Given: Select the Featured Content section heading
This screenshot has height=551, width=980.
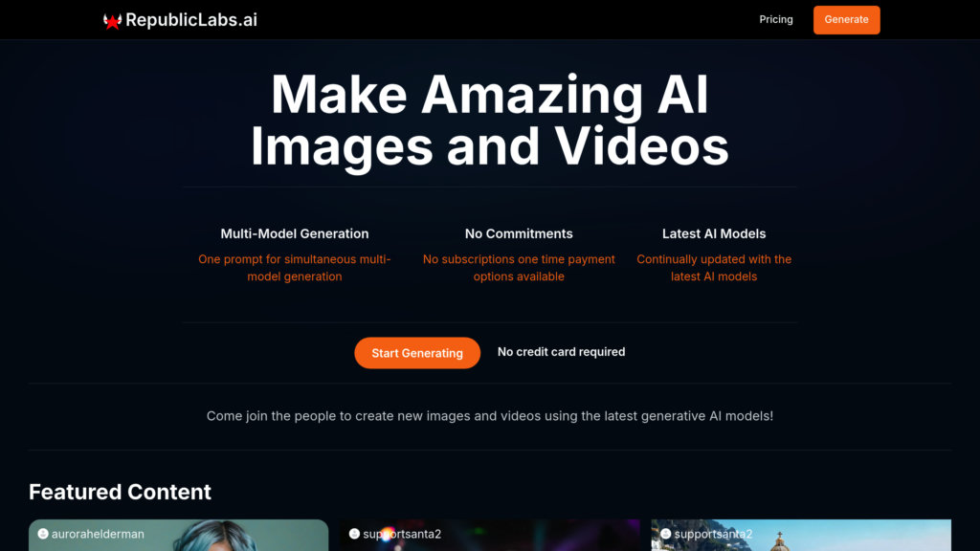Looking at the screenshot, I should 120,492.
